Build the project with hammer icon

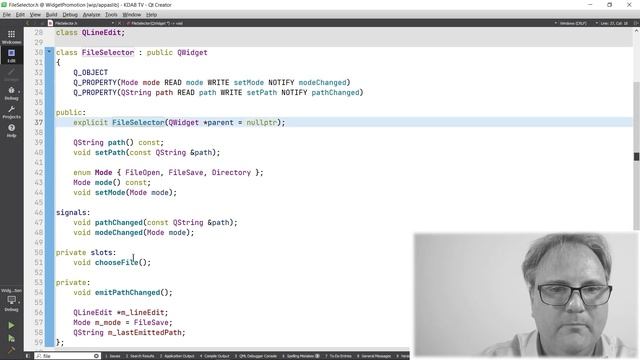11,350
